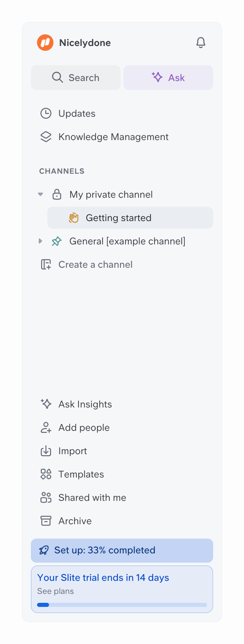
Task: Collapse My private channel
Action: [x=40, y=194]
